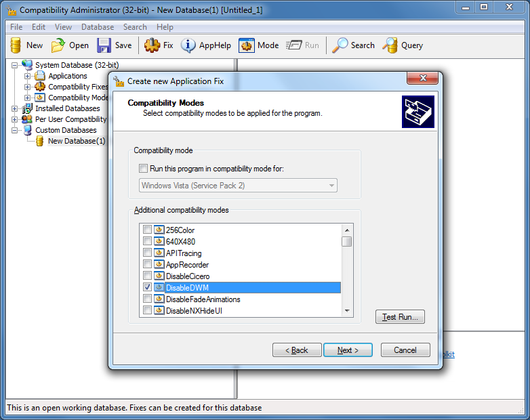Open the View menu
The image size is (530, 420).
click(x=63, y=27)
